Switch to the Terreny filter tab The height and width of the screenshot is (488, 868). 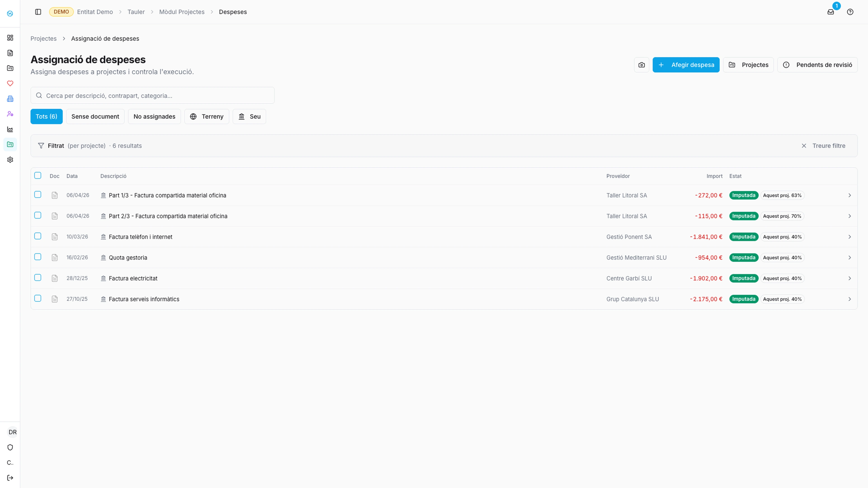(207, 117)
